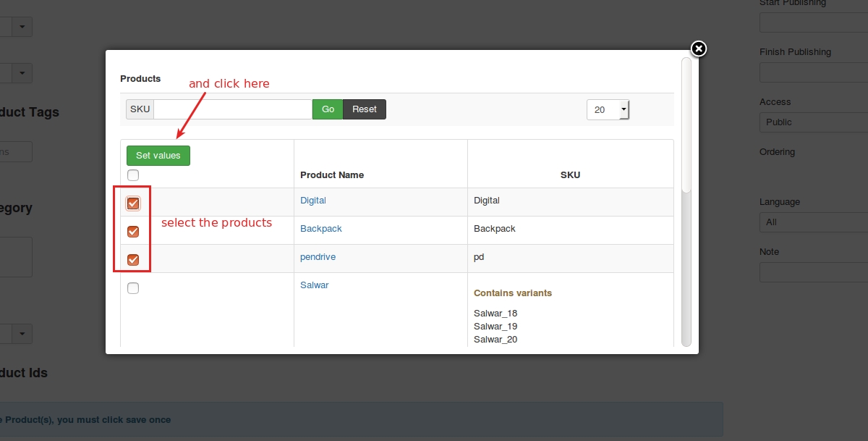The width and height of the screenshot is (868, 441).
Task: Toggle the select-all checkbox in header
Action: tap(133, 175)
